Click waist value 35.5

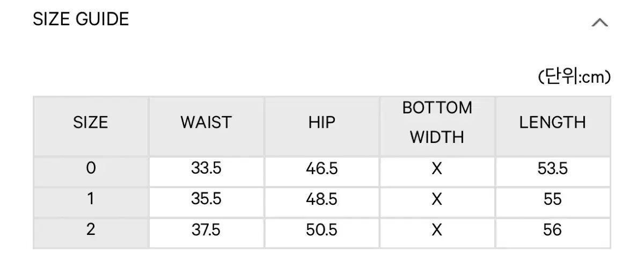(x=206, y=199)
